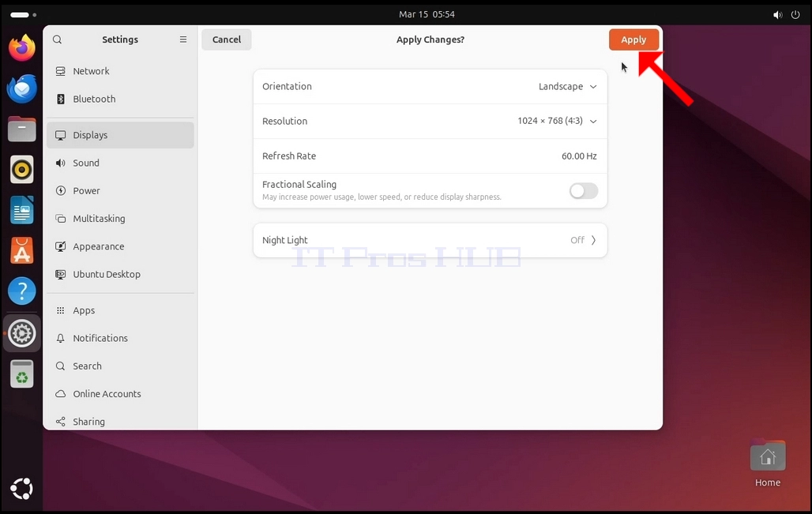
Task: Select Multitasking in the settings sidebar
Action: 120,219
